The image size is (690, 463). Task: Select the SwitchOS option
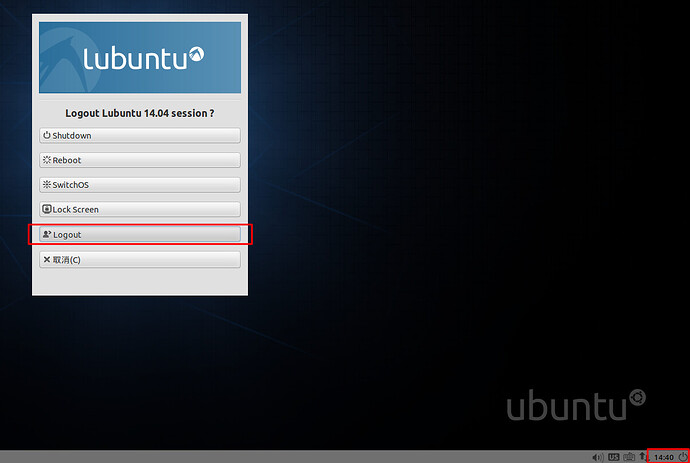point(140,185)
